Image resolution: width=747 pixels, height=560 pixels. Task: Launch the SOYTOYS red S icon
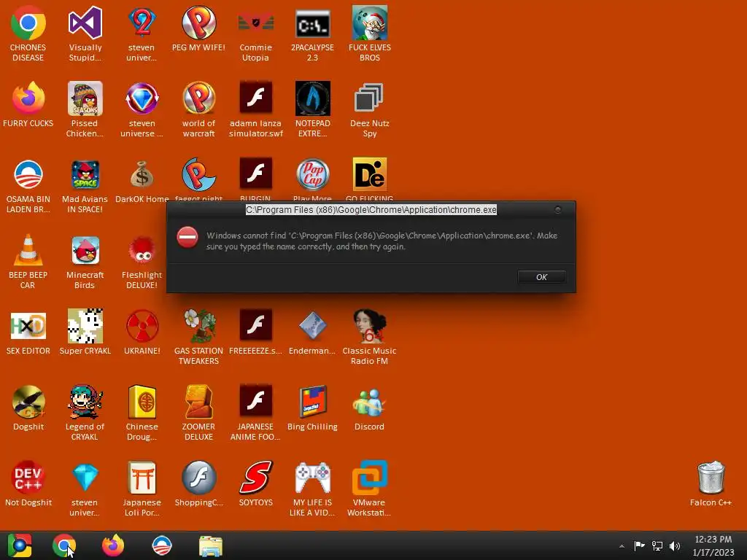[x=255, y=483]
